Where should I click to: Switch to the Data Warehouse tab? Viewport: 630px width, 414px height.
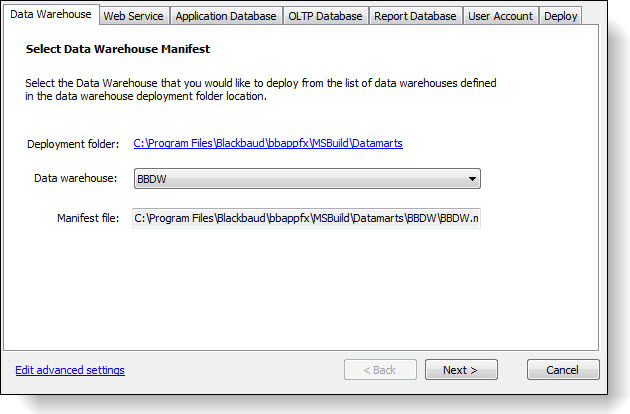click(51, 14)
